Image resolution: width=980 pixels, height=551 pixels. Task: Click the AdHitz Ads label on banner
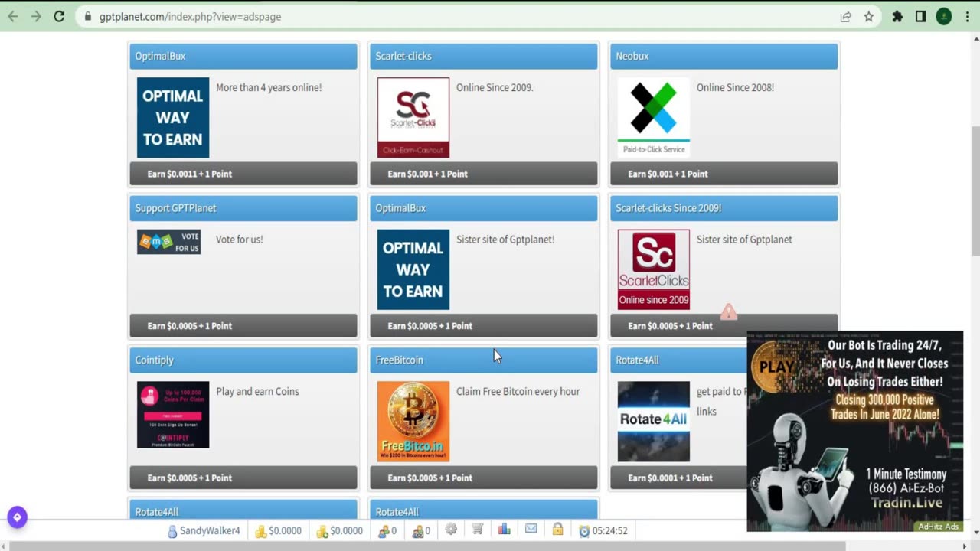[x=939, y=527]
